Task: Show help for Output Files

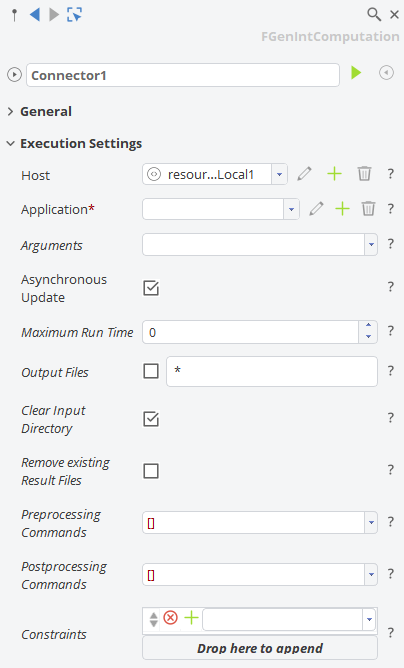Action: pyautogui.click(x=390, y=371)
